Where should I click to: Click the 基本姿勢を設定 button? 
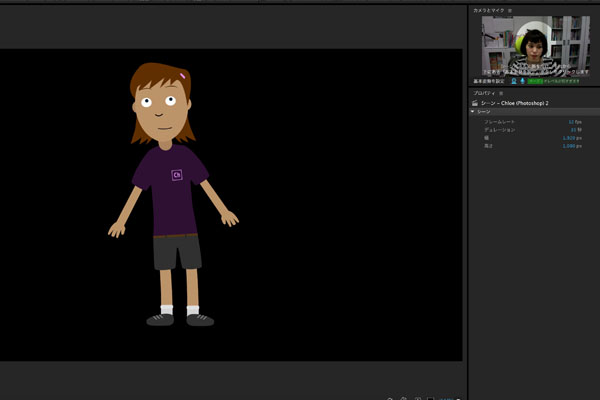[489, 81]
